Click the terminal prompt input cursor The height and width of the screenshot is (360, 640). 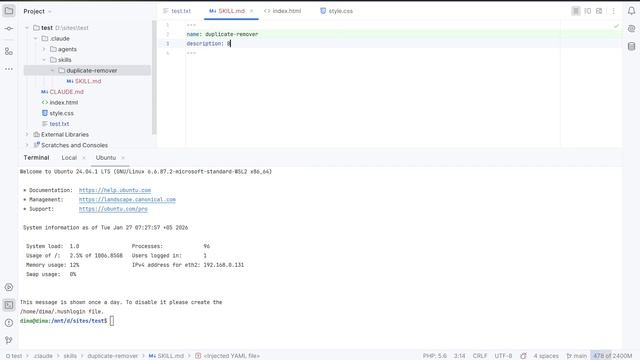tap(112, 321)
